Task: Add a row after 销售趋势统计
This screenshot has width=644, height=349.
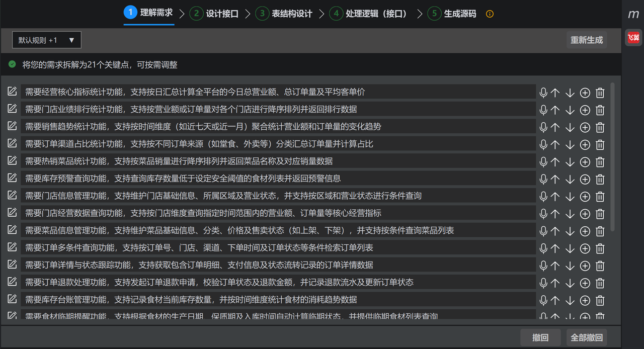Action: [585, 127]
